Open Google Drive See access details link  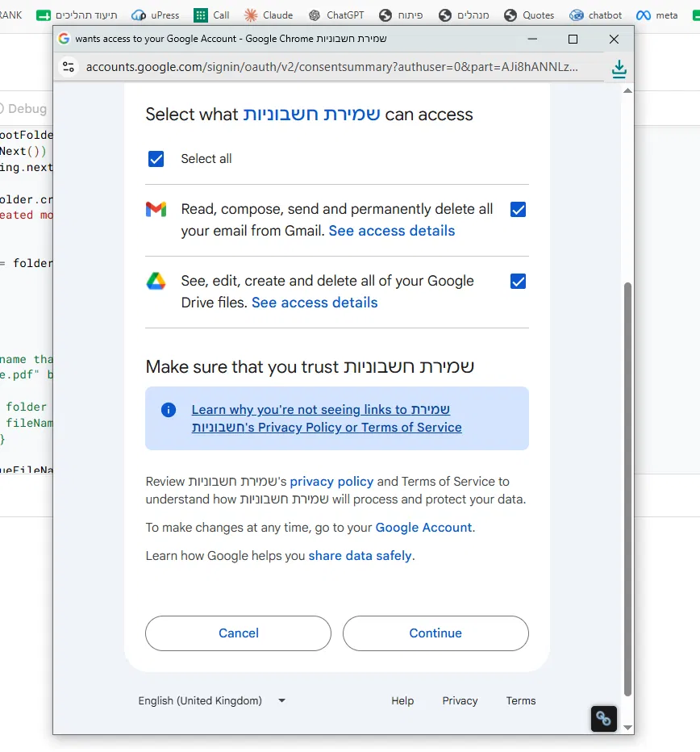click(315, 303)
